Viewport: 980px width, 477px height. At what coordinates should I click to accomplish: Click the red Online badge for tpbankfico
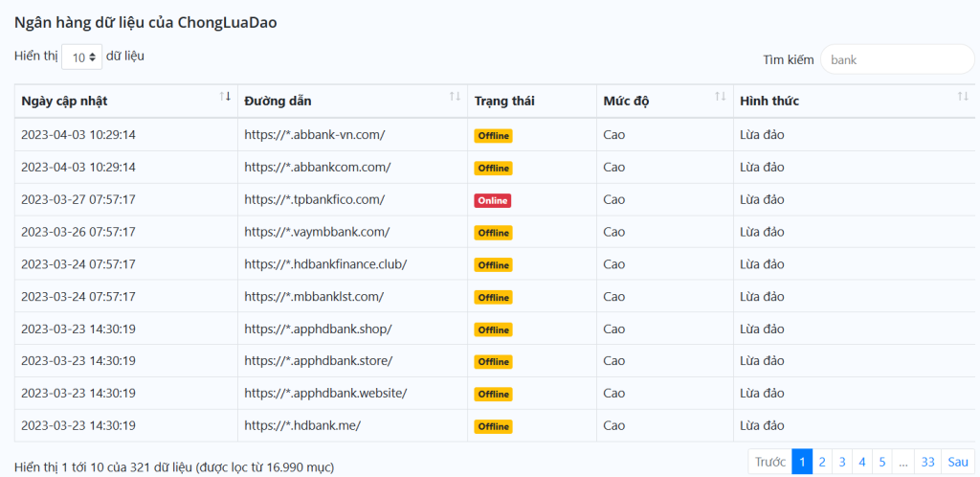(x=492, y=200)
